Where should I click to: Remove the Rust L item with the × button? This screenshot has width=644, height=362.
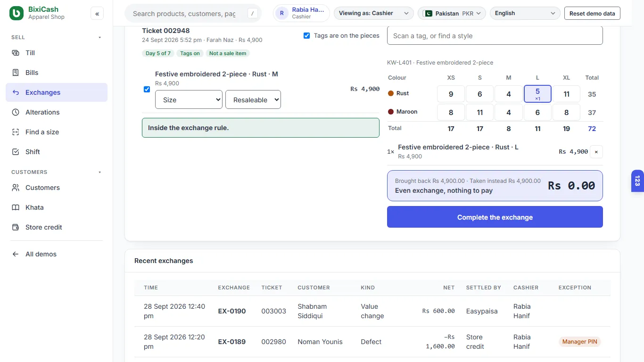click(x=596, y=152)
